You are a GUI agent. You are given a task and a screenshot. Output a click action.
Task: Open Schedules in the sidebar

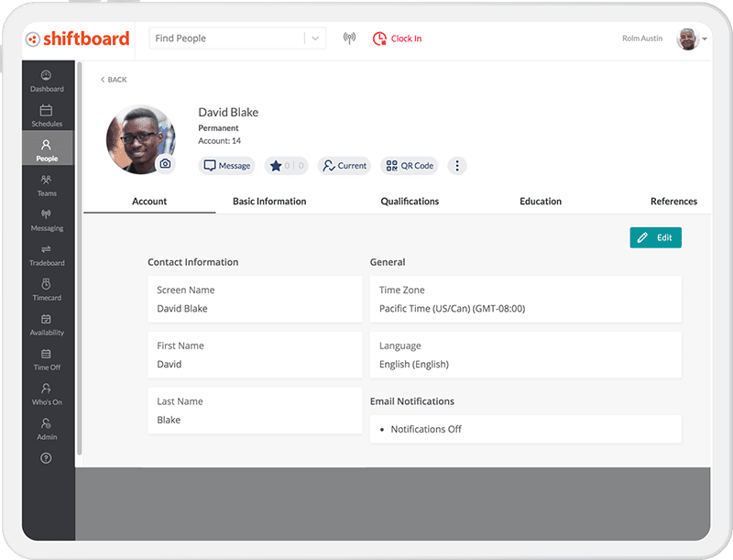click(x=47, y=115)
